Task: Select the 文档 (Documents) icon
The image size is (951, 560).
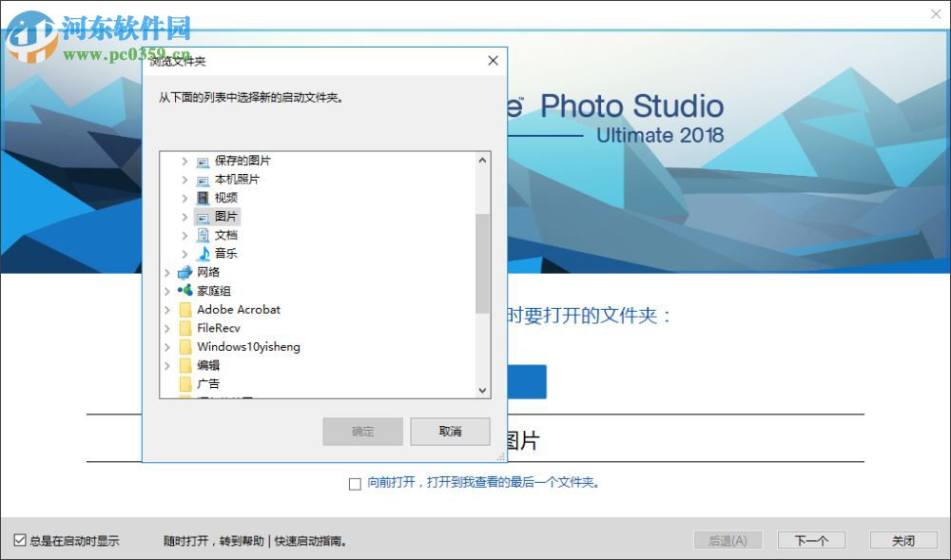Action: click(202, 234)
